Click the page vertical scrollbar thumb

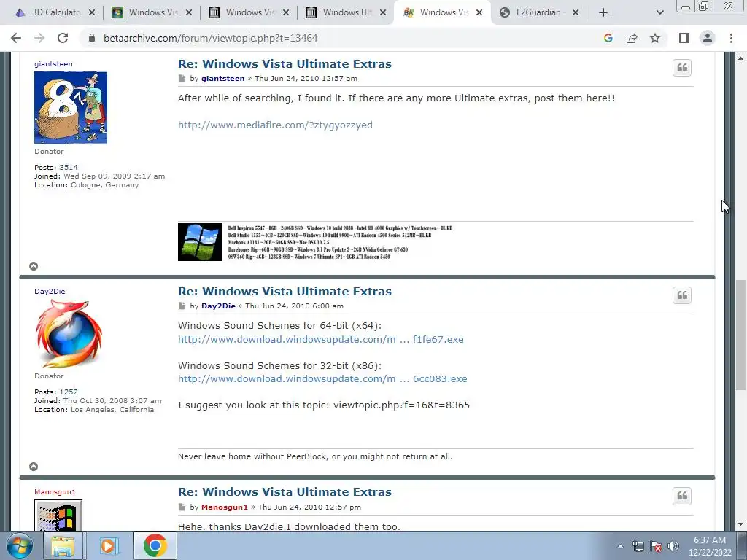point(740,335)
